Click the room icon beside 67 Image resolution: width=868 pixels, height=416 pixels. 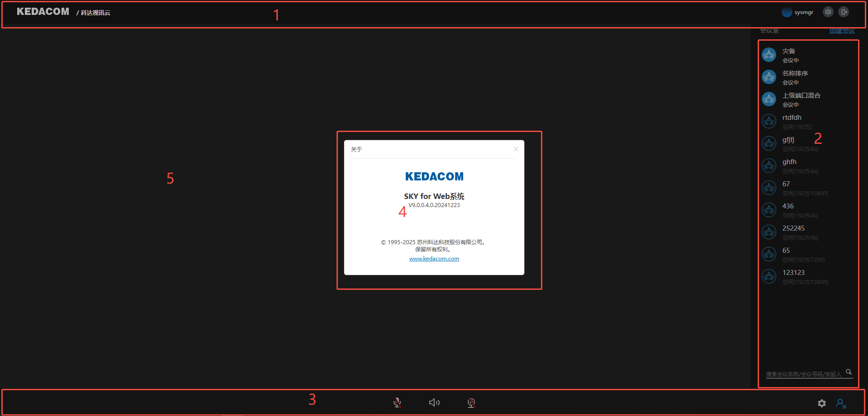769,188
